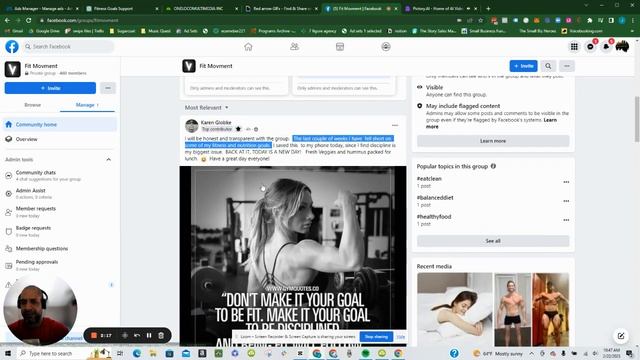Go back in the browser
This screenshot has height=360, width=640.
coord(7,20)
